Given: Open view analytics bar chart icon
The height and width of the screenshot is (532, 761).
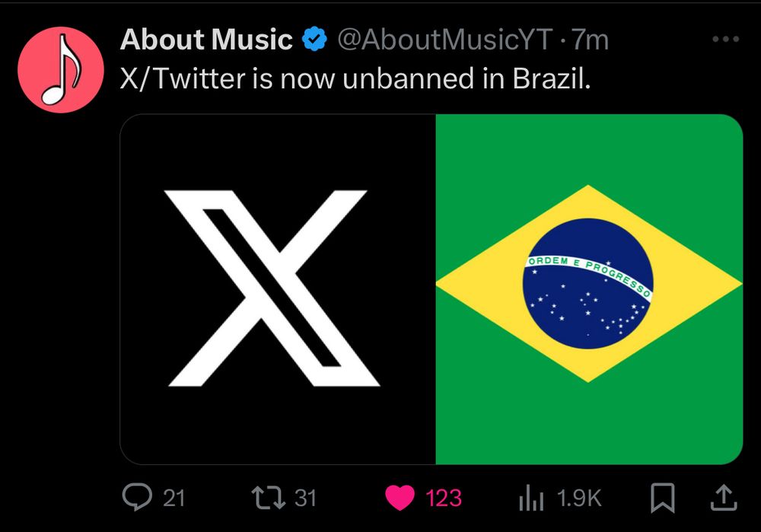Looking at the screenshot, I should [x=531, y=499].
